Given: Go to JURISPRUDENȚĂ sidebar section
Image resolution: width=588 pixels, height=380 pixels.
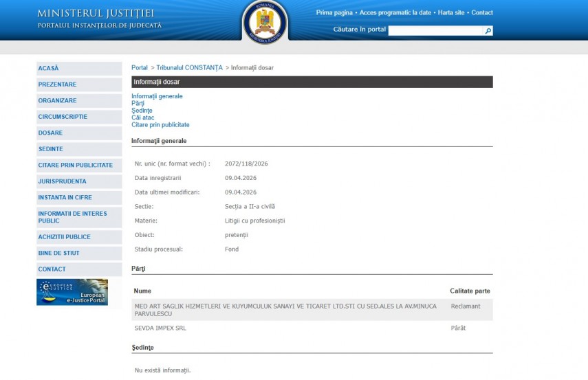Looking at the screenshot, I should tap(63, 181).
